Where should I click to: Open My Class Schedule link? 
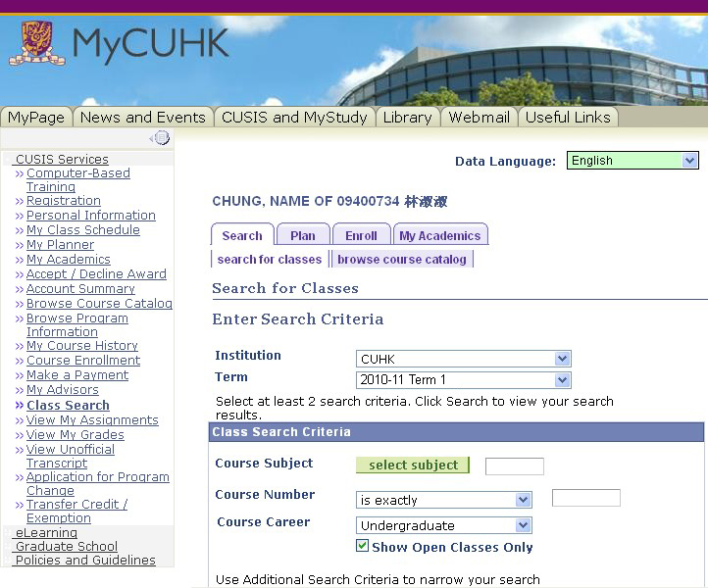[x=83, y=229]
